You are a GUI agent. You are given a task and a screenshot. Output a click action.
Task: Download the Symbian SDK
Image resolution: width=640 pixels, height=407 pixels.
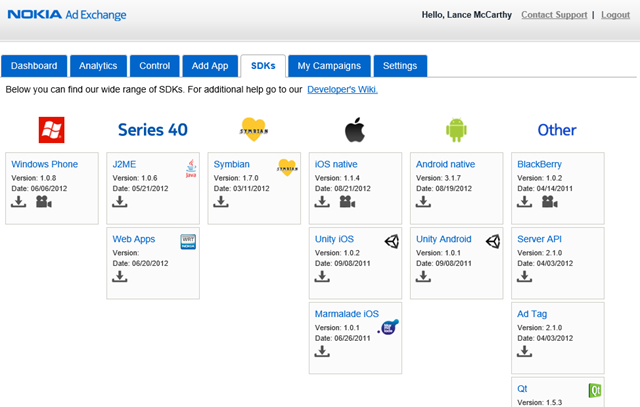coord(221,202)
